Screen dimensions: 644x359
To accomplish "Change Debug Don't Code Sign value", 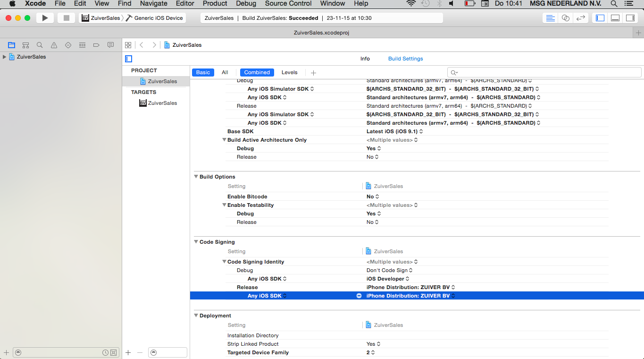I will point(390,270).
